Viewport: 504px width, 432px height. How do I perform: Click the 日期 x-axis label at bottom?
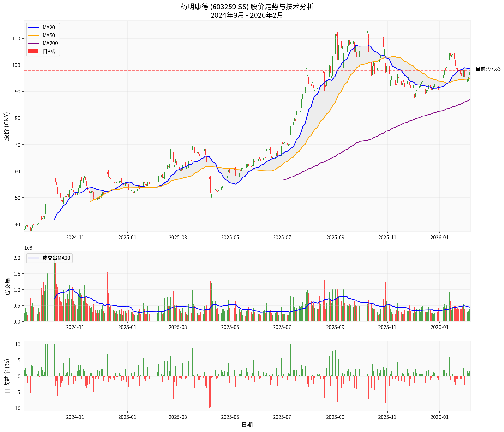point(247,425)
